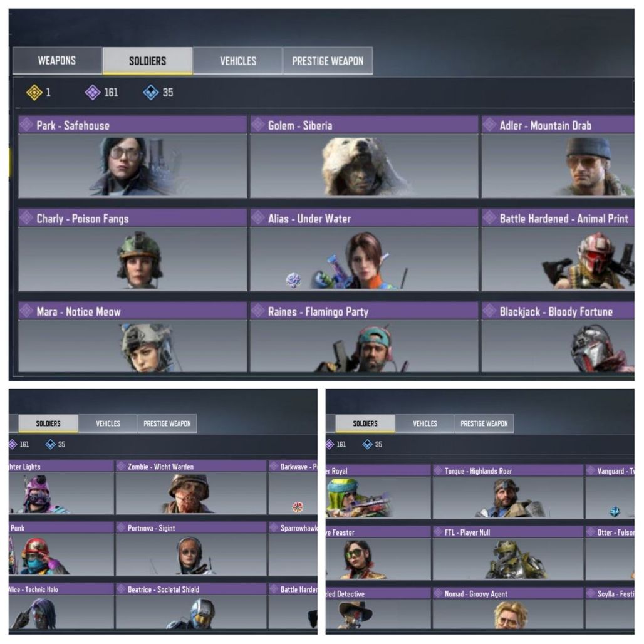Choose the FTL - Player Null skin card
The width and height of the screenshot is (644, 644).
click(x=508, y=553)
